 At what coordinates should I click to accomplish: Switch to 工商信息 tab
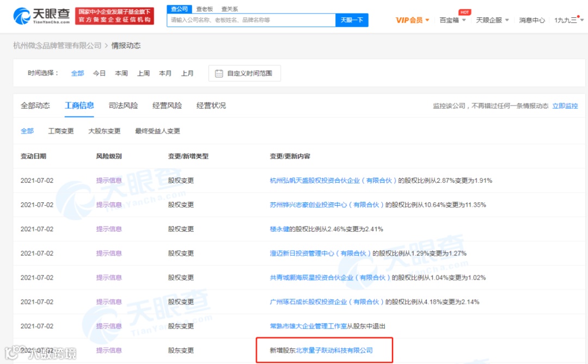pos(79,106)
